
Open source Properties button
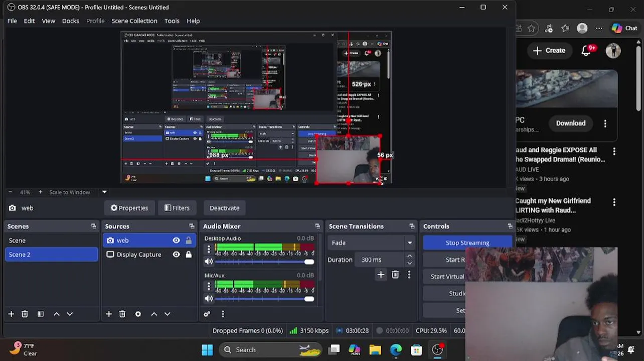click(129, 208)
